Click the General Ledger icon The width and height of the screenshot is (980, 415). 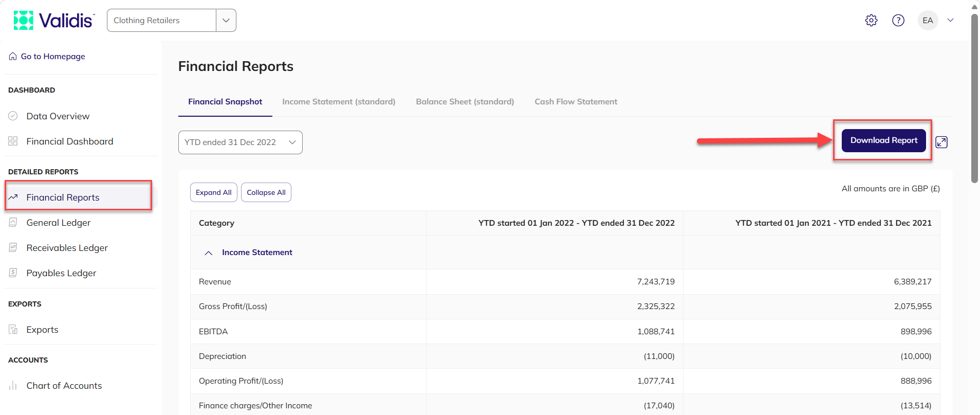(x=13, y=223)
